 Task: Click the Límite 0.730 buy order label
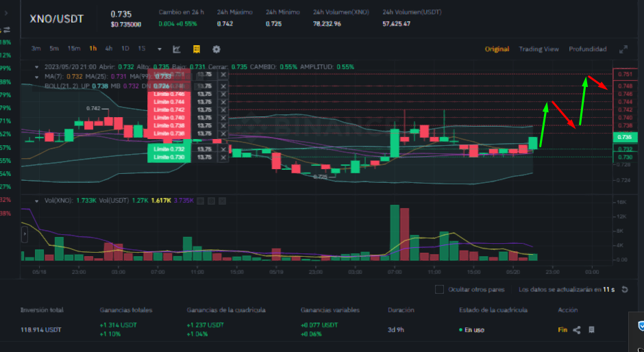tap(169, 158)
